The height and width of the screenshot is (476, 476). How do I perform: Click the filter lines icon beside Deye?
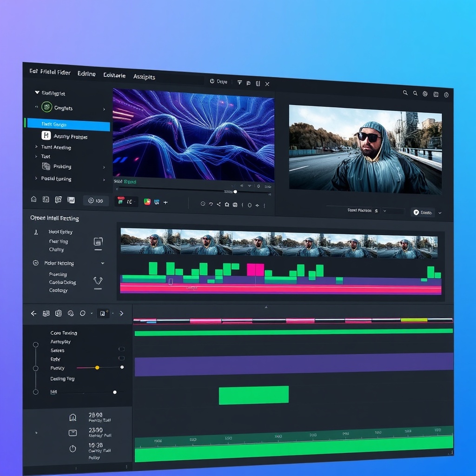tap(239, 83)
